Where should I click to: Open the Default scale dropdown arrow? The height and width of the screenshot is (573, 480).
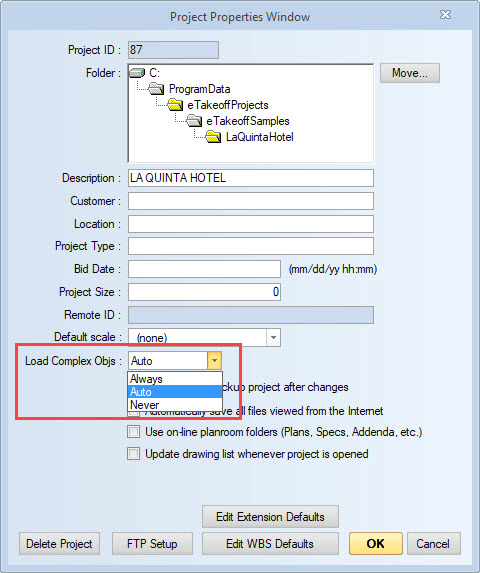point(273,337)
